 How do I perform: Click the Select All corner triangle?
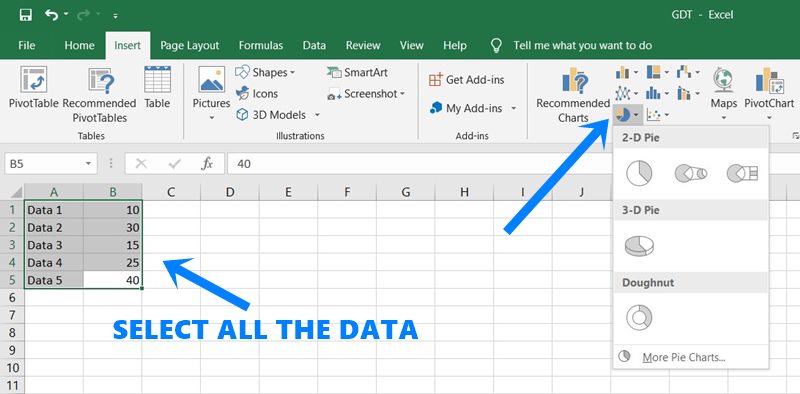[x=16, y=192]
